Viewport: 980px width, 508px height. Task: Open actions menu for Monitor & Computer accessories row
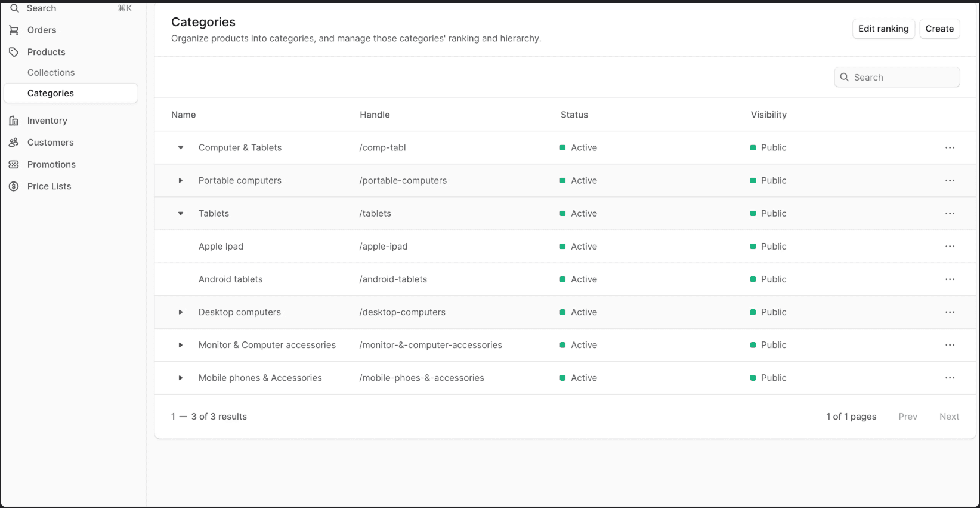click(950, 345)
